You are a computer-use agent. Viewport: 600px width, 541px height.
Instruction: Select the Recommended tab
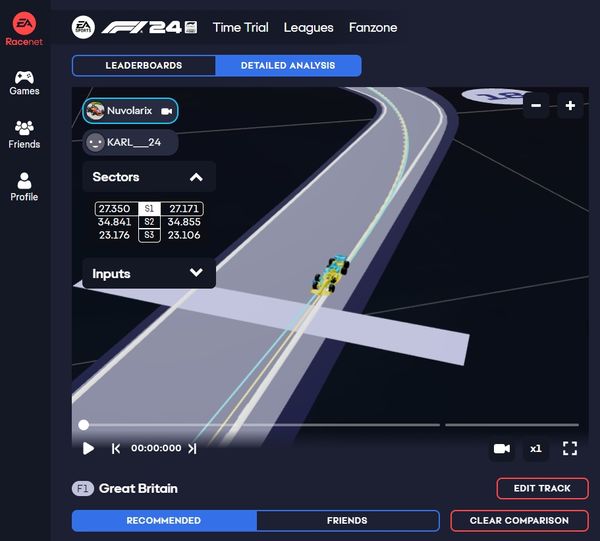point(164,521)
